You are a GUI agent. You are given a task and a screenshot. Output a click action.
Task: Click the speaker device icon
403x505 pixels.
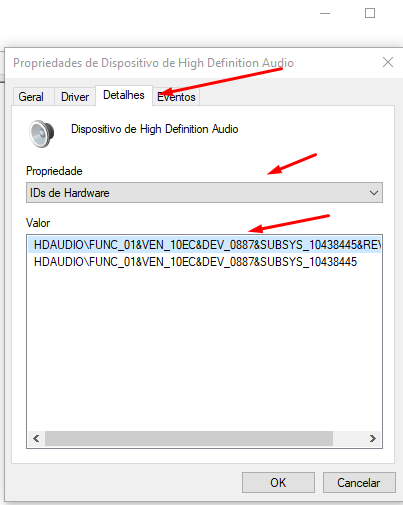click(x=42, y=133)
